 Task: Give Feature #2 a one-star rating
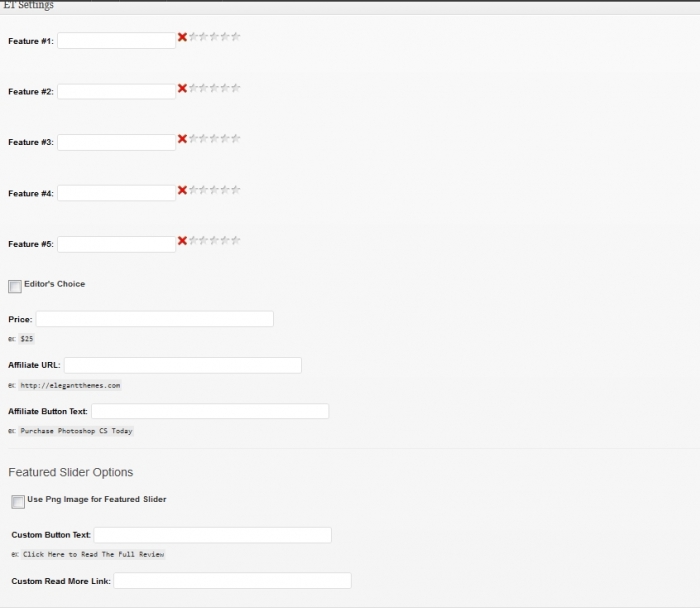click(194, 88)
